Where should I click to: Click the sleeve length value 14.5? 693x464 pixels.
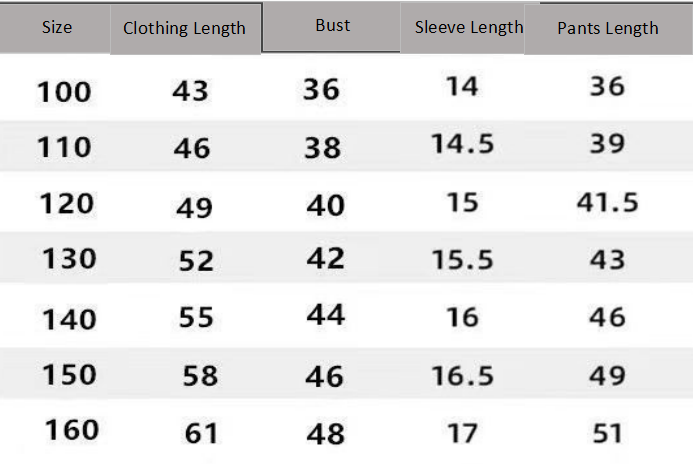point(462,144)
